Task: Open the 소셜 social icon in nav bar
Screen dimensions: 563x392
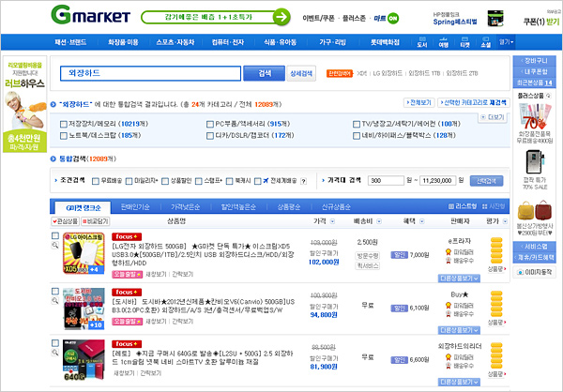Action: tap(485, 42)
